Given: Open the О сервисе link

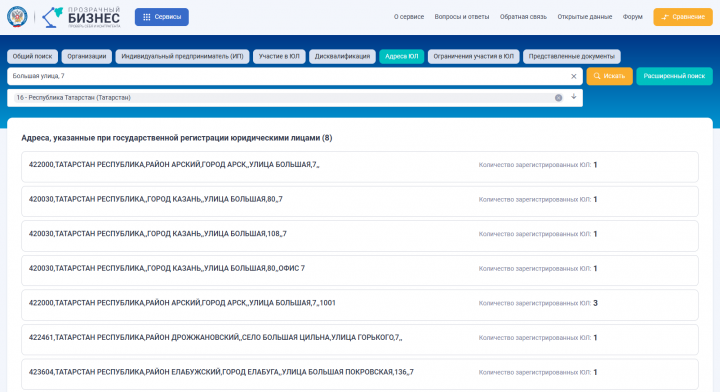Looking at the screenshot, I should tap(409, 17).
